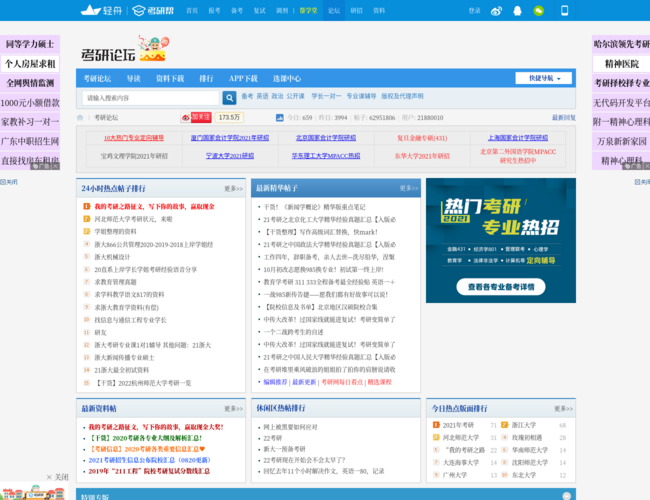Close the right sidebar ad via 关闭
The image size is (650, 500).
point(642,182)
